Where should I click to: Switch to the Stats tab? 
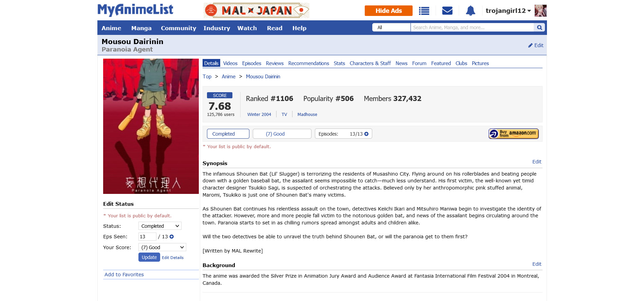click(x=339, y=63)
